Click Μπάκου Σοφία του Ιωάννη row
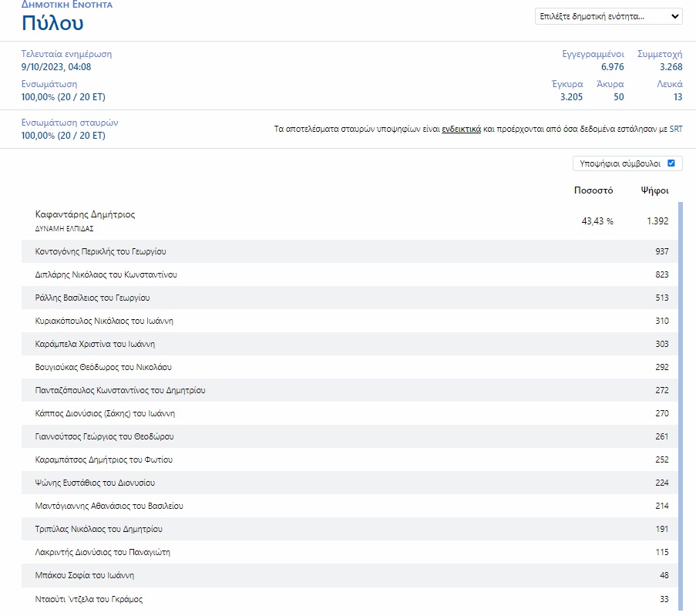 coord(85,575)
